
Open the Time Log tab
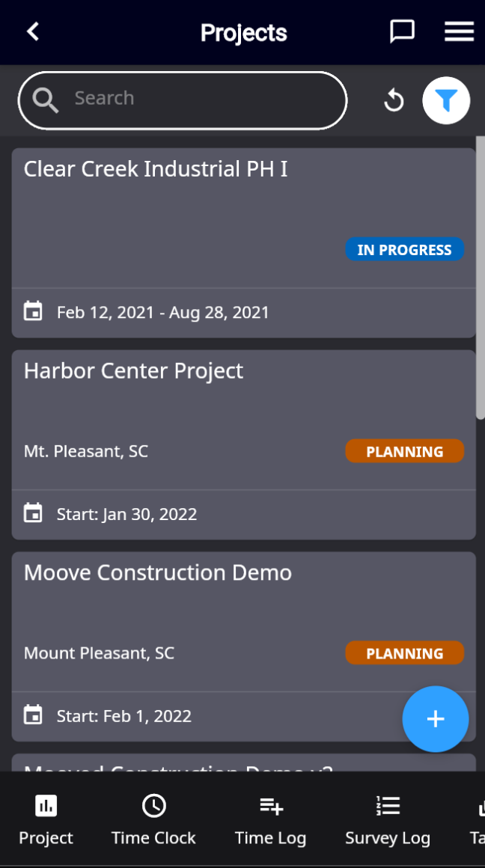tap(271, 819)
